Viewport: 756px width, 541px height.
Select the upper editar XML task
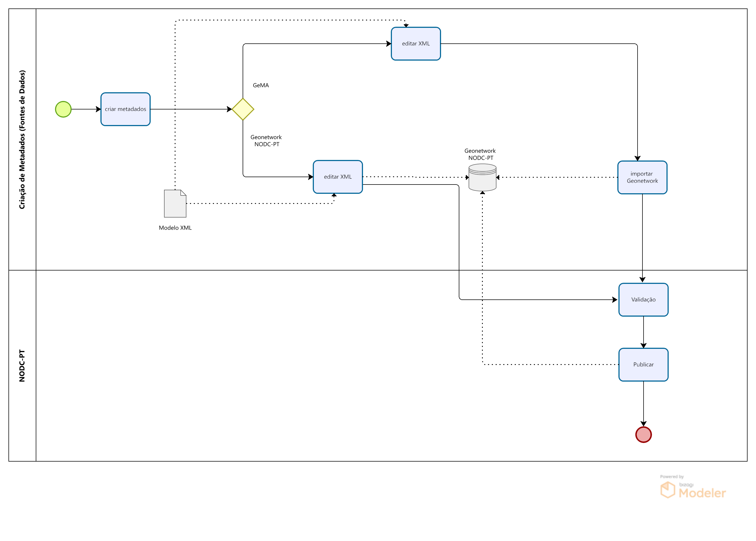(x=416, y=44)
